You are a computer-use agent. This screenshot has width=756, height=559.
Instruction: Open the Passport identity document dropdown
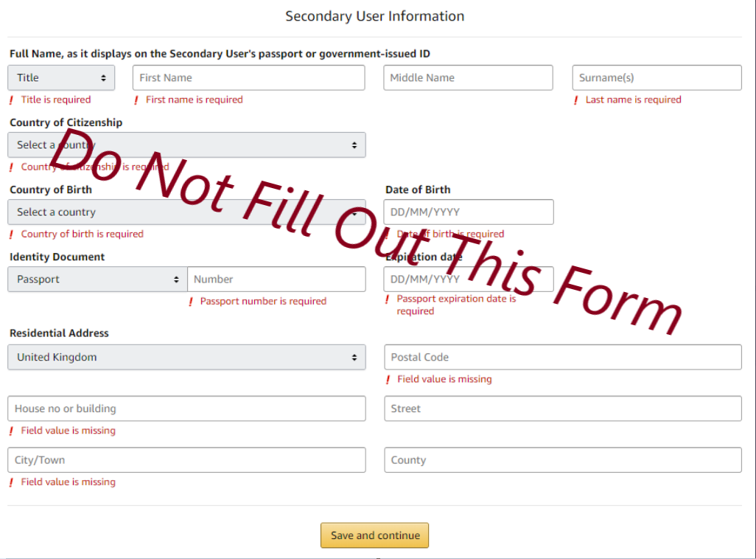97,279
